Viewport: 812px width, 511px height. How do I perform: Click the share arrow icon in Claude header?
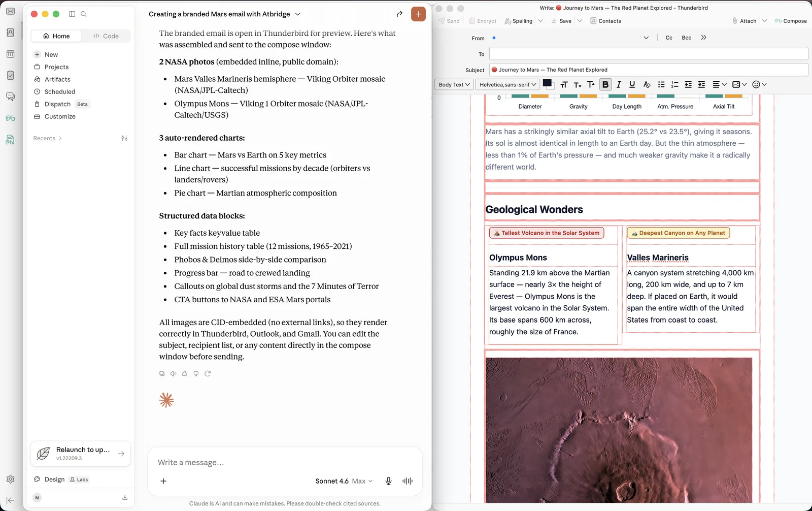[399, 14]
